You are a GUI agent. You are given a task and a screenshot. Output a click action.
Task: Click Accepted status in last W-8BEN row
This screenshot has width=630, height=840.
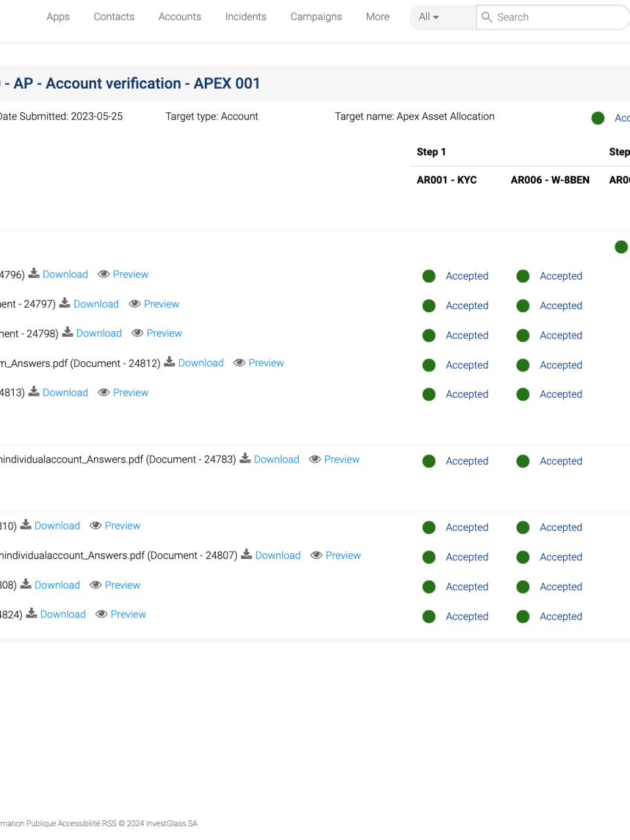point(560,616)
